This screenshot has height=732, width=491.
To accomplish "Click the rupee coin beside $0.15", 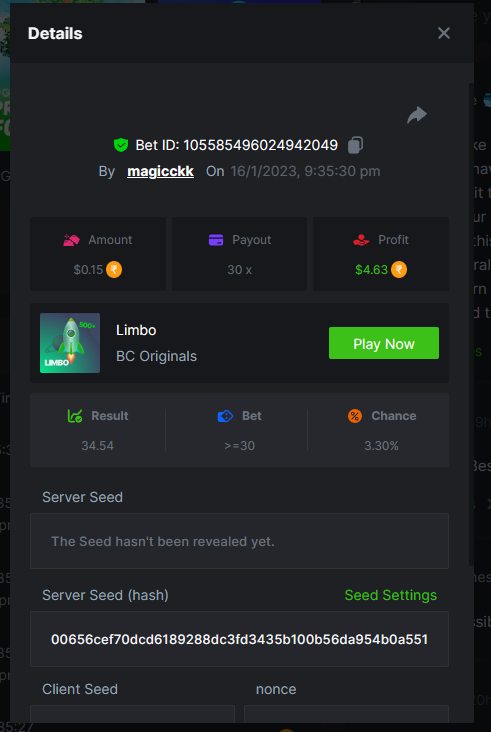I will pos(114,270).
